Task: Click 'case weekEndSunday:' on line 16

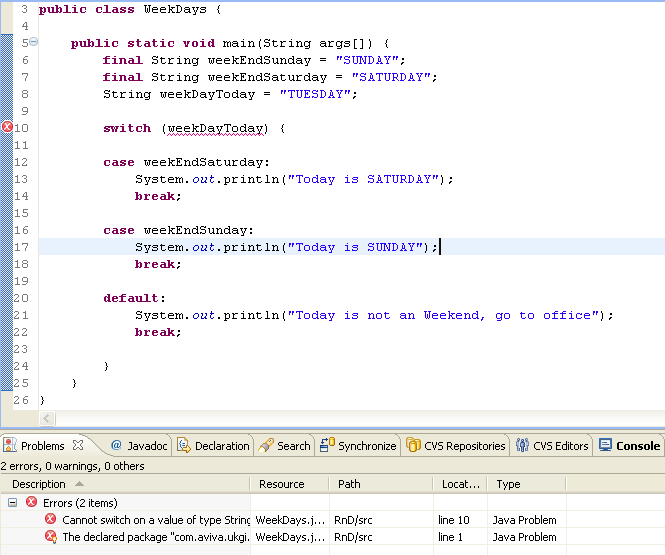Action: coord(178,230)
